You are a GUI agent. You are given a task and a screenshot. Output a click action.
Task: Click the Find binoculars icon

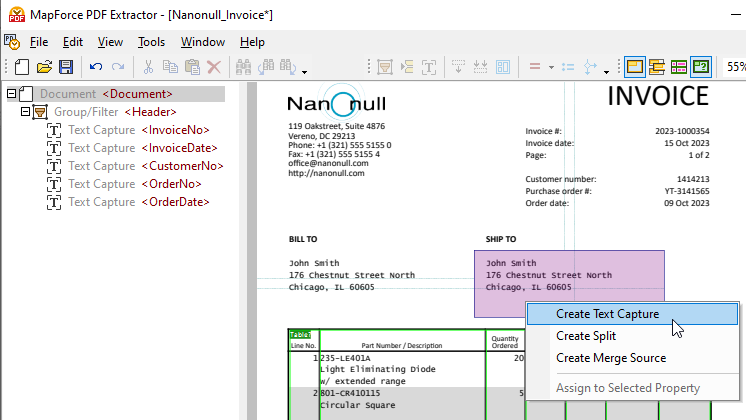coord(243,67)
